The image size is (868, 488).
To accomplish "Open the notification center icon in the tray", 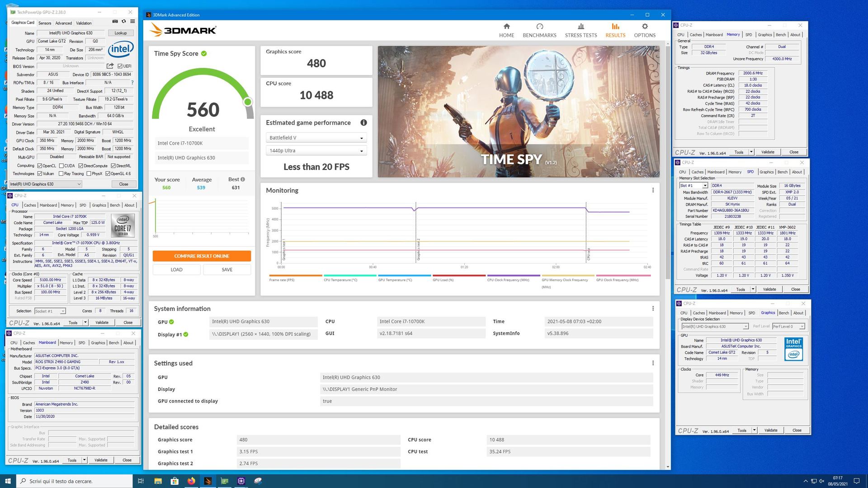I will coord(856,481).
